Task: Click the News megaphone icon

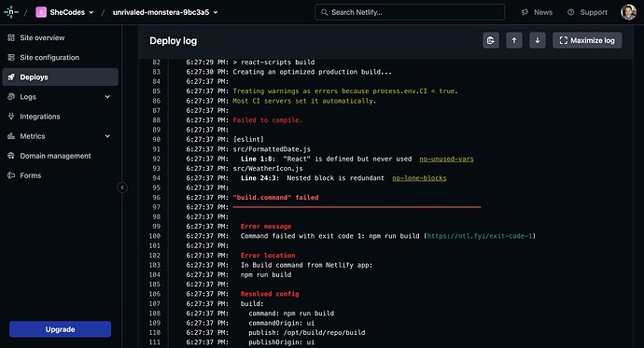Action: pyautogui.click(x=525, y=12)
